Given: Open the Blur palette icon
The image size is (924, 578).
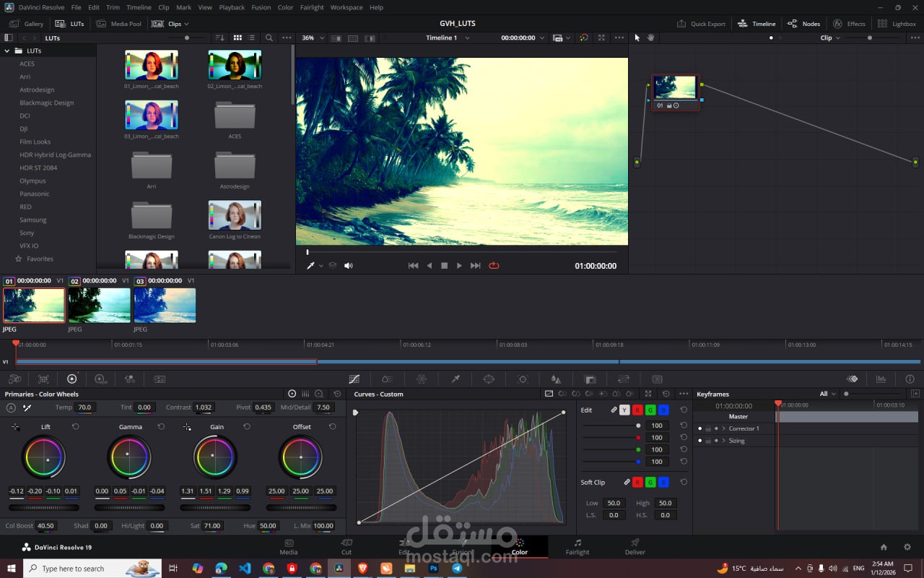Looking at the screenshot, I should click(556, 379).
